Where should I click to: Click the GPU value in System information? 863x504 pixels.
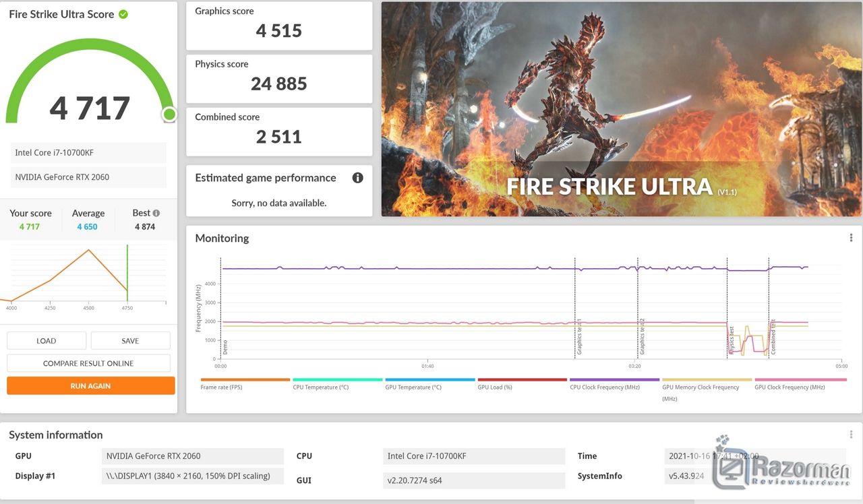tap(193, 456)
